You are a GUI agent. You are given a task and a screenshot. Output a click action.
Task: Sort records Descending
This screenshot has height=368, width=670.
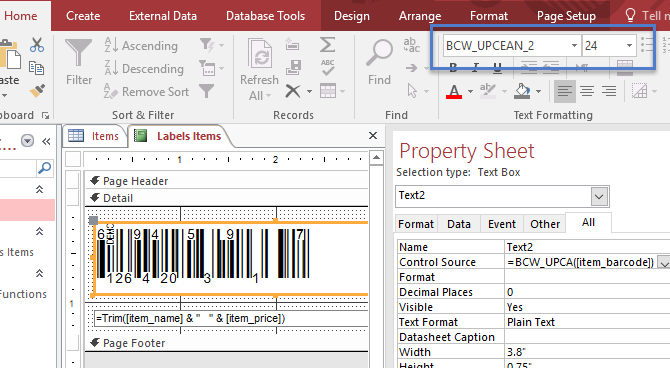[x=144, y=68]
